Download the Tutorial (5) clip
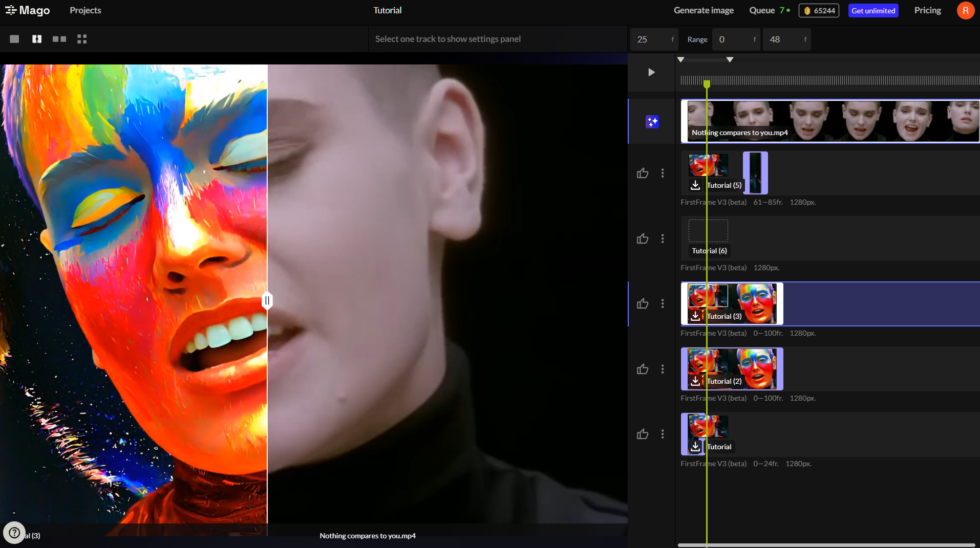 point(695,185)
